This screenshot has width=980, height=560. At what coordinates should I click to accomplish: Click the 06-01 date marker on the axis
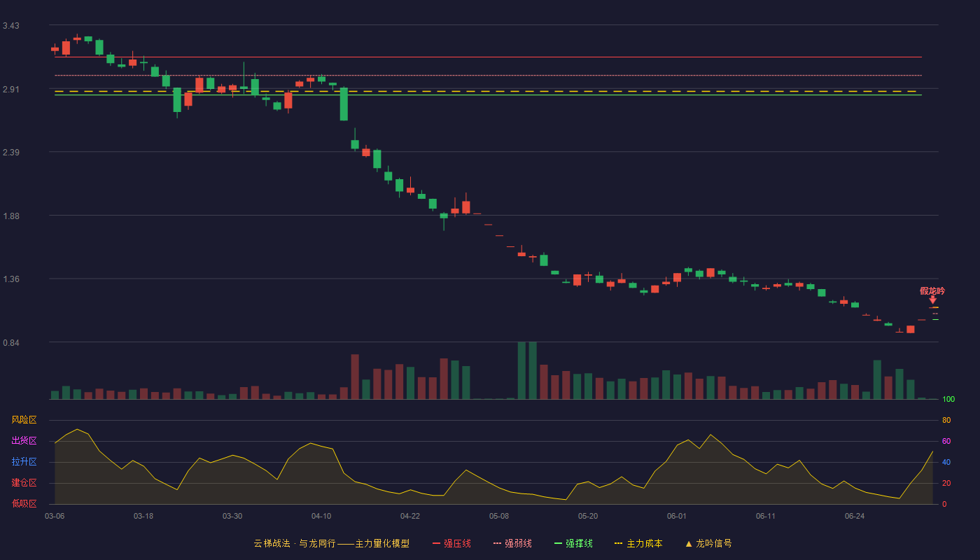pos(677,517)
